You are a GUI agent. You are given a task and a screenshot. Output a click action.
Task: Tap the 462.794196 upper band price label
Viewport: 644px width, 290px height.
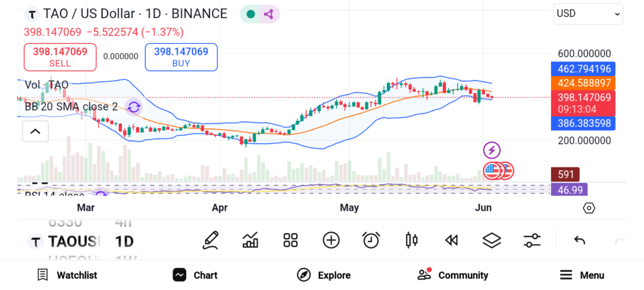(583, 69)
